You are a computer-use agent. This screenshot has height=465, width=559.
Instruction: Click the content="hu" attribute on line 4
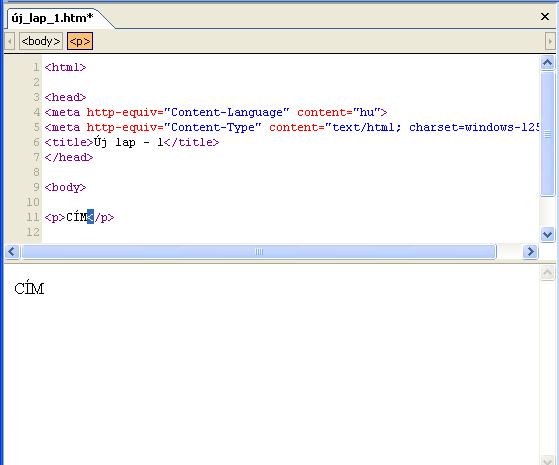click(x=339, y=112)
